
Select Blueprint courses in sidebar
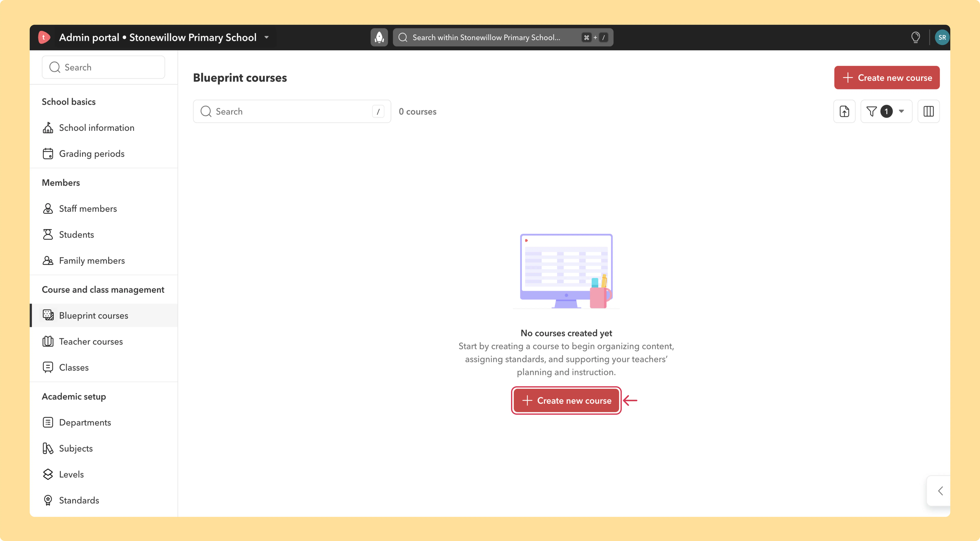coord(103,315)
